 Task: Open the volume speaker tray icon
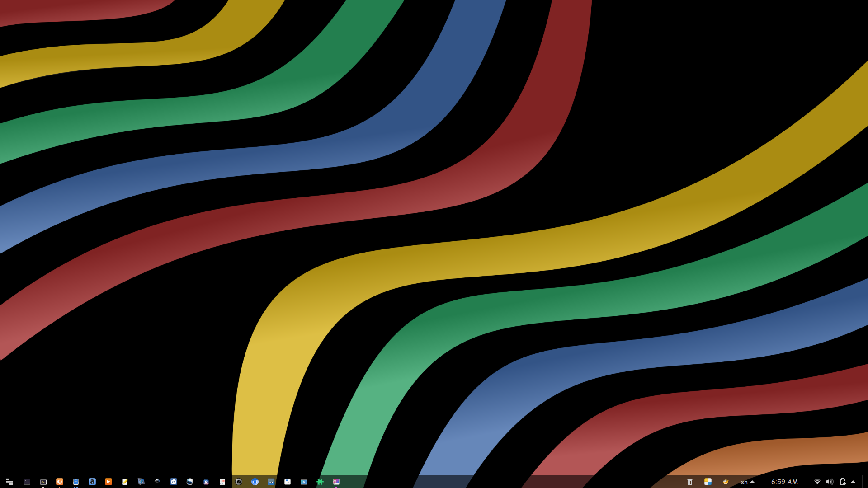pyautogui.click(x=830, y=482)
